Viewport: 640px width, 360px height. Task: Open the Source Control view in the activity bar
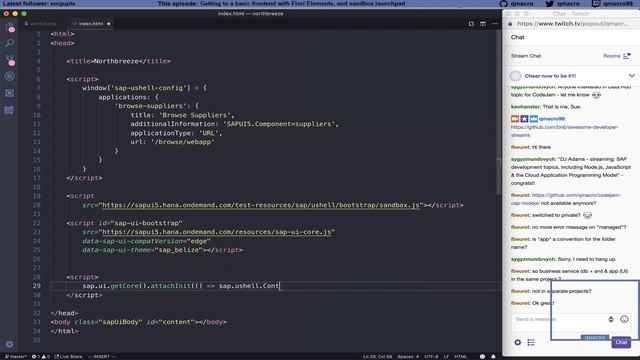(10, 60)
